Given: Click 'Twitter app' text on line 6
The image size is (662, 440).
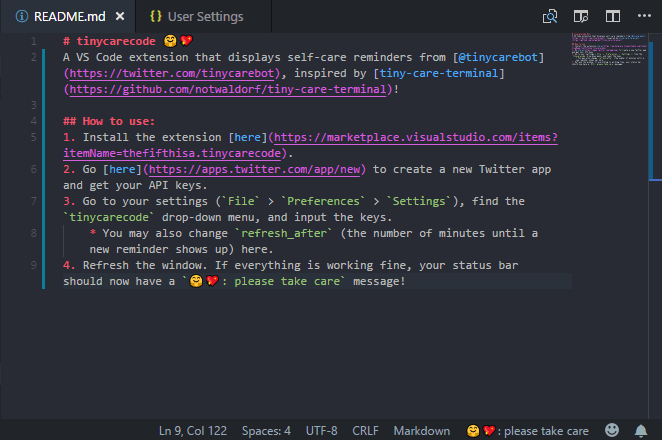Looking at the screenshot, I should 515,169.
